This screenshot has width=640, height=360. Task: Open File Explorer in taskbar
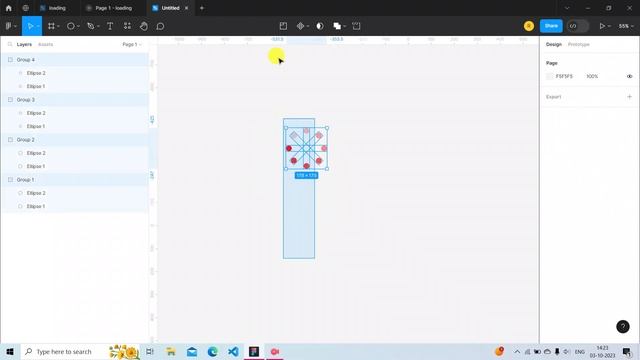pos(171,351)
